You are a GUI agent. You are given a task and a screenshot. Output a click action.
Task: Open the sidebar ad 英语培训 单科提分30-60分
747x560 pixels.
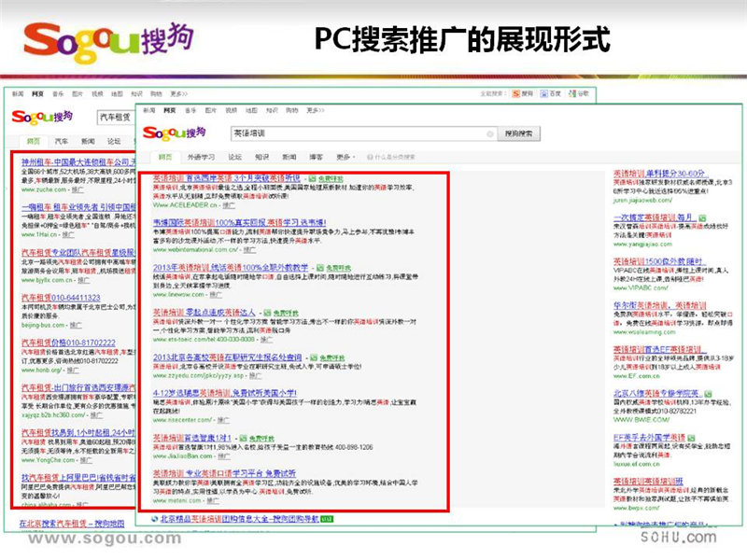pyautogui.click(x=660, y=174)
